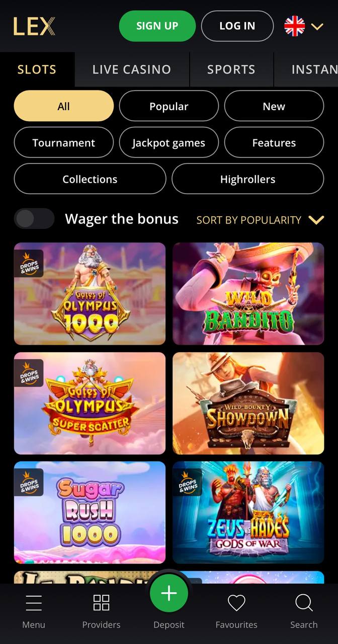Open the hamburger Menu icon
The image size is (338, 644).
tap(34, 602)
